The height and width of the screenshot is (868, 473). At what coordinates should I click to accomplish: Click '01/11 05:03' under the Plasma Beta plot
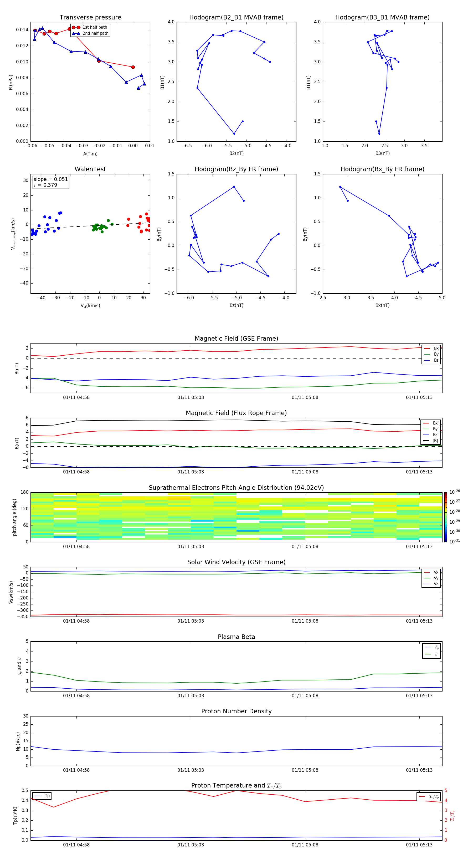(x=191, y=696)
